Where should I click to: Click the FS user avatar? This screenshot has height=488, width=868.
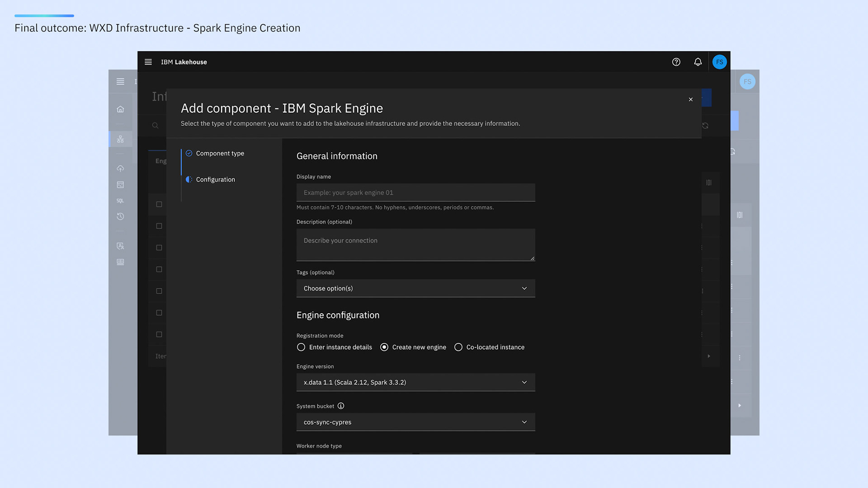(719, 62)
